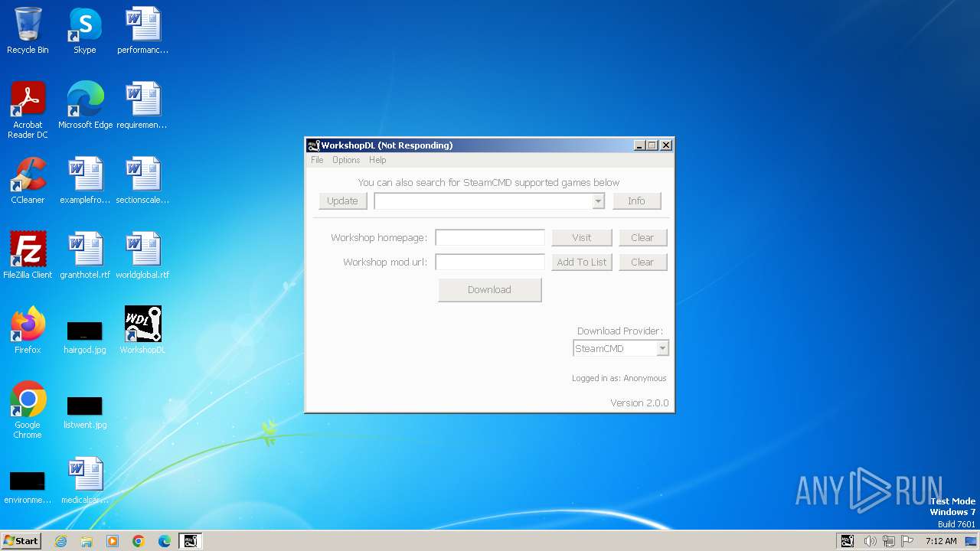Select the performanc... Word document icon
Image resolution: width=980 pixels, height=551 pixels.
click(142, 31)
